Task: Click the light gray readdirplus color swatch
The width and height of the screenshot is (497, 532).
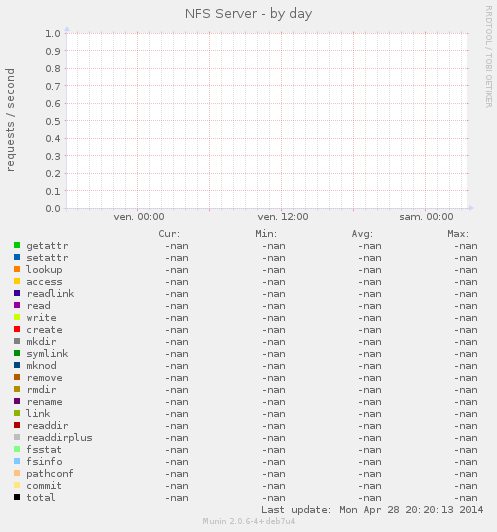Action: pyautogui.click(x=17, y=437)
